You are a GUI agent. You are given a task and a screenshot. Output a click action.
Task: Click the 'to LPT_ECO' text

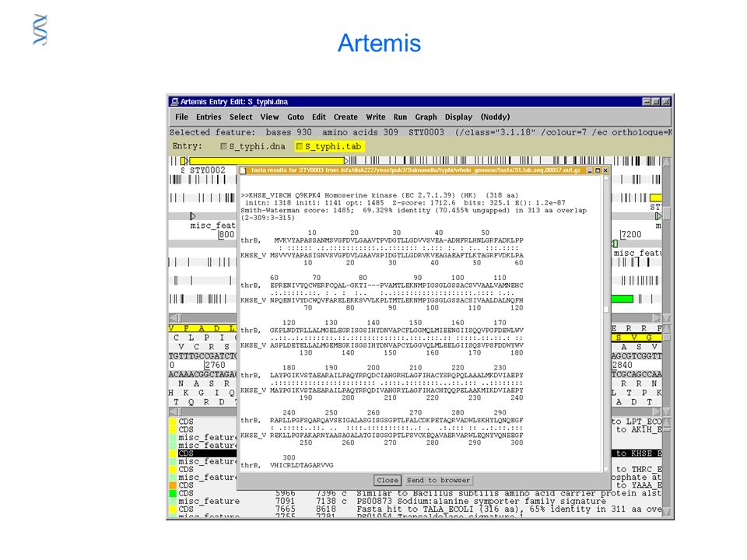click(x=637, y=422)
